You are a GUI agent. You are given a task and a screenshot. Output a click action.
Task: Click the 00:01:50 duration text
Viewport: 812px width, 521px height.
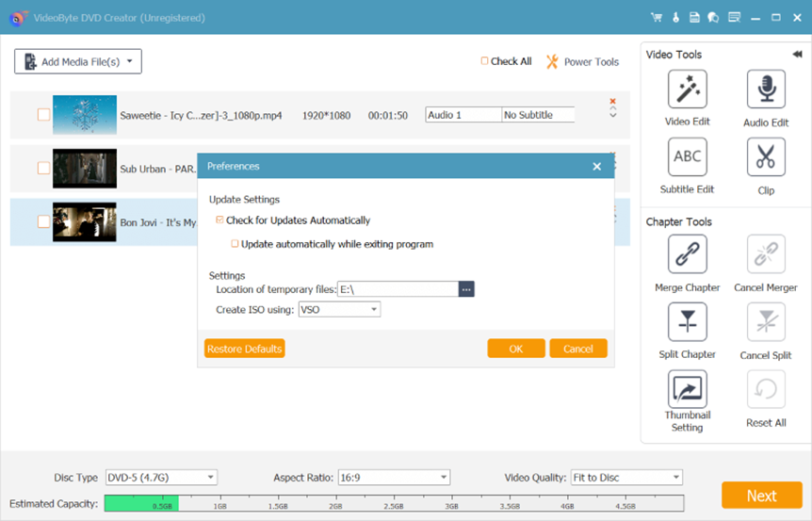coord(388,115)
